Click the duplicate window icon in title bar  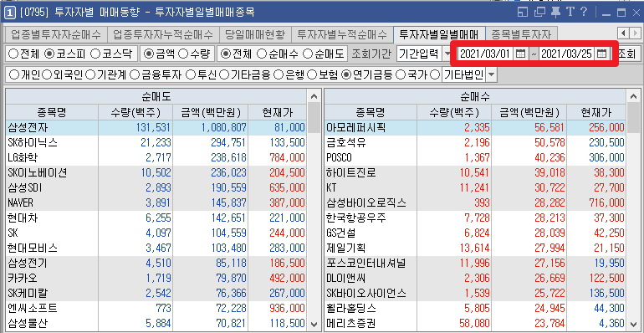[x=539, y=12]
